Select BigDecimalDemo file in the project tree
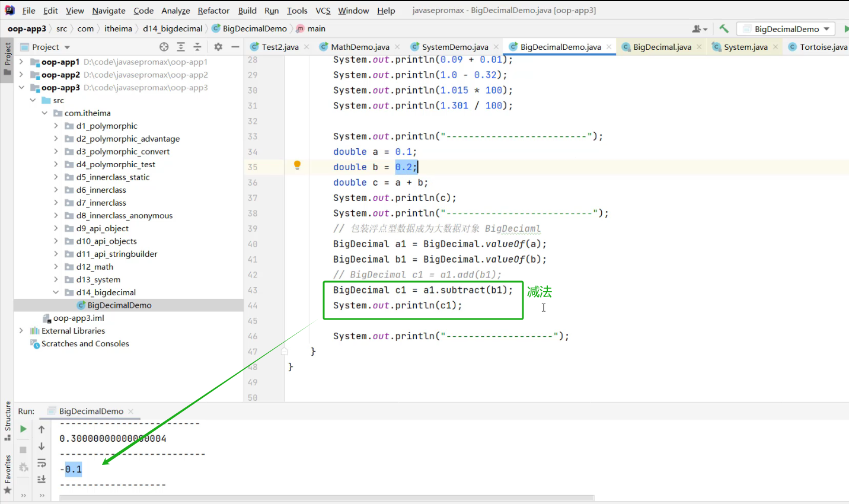Viewport: 849px width, 504px height. (119, 305)
